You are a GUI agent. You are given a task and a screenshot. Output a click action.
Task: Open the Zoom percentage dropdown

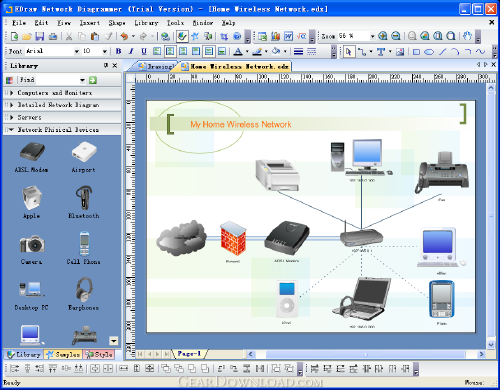point(373,36)
